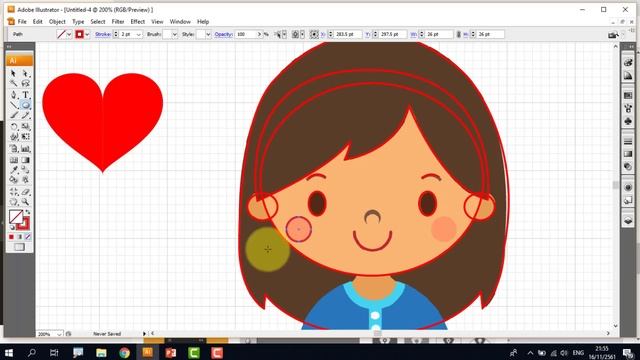Select the Blend tool
Viewport: 640px width, 360px height.
pyautogui.click(x=25, y=169)
